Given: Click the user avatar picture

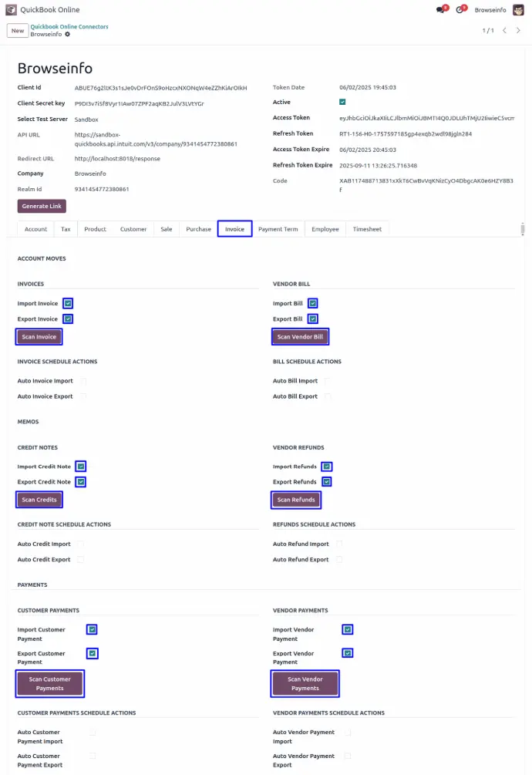Looking at the screenshot, I should pyautogui.click(x=518, y=10).
